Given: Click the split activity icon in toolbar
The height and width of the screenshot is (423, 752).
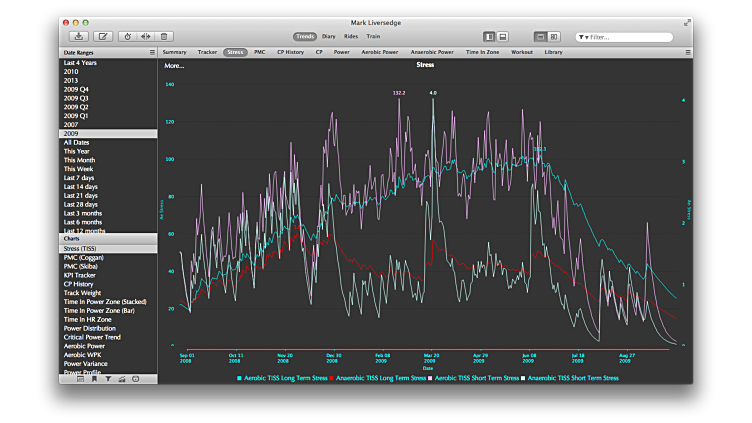Looking at the screenshot, I should [145, 36].
